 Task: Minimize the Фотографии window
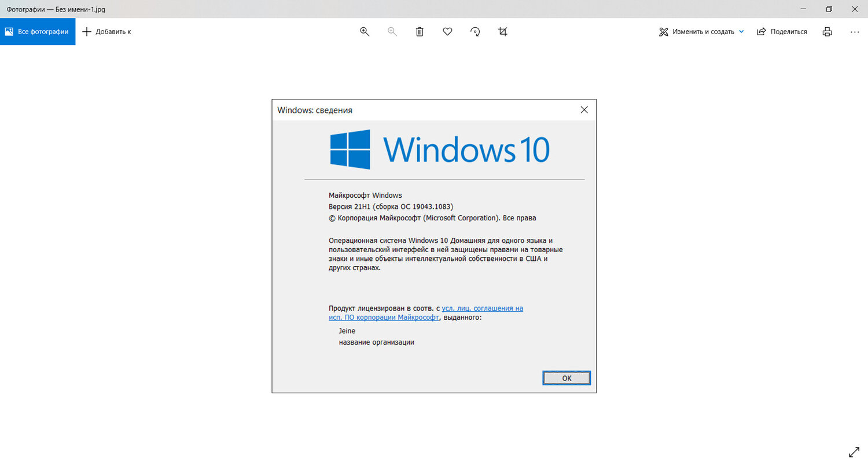click(x=803, y=9)
